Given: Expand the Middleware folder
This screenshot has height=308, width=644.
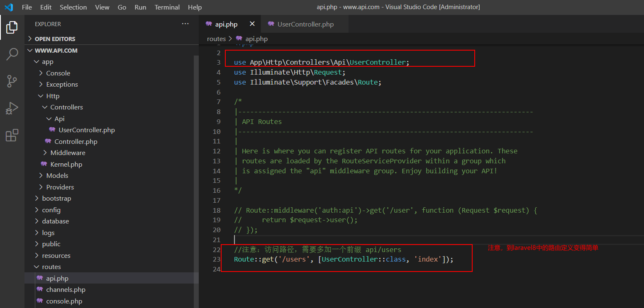Looking at the screenshot, I should click(x=45, y=153).
